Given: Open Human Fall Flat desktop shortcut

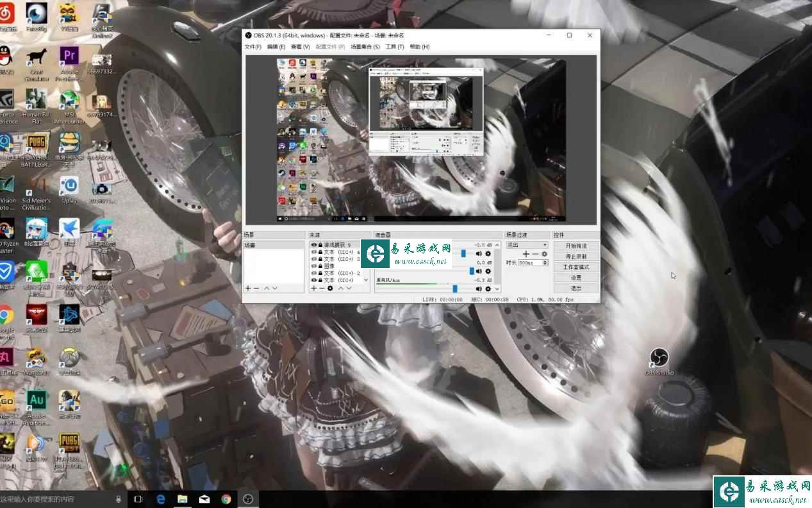Looking at the screenshot, I should pos(36,106).
